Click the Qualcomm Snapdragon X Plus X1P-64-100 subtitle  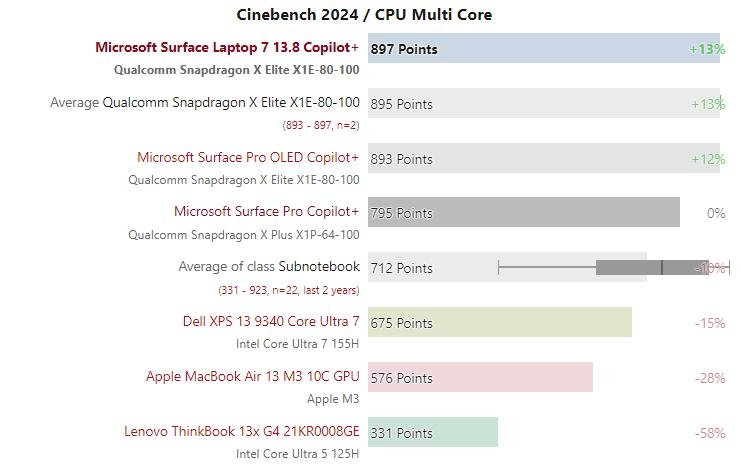coord(243,235)
